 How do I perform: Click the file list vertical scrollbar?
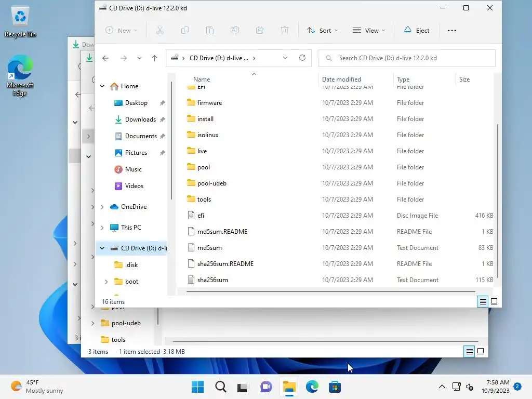pyautogui.click(x=498, y=201)
